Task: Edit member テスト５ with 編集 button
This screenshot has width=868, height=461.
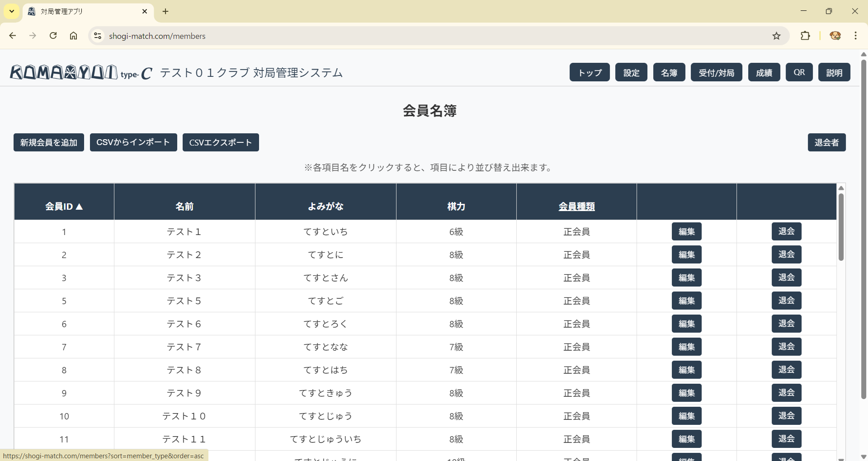Action: tap(686, 301)
